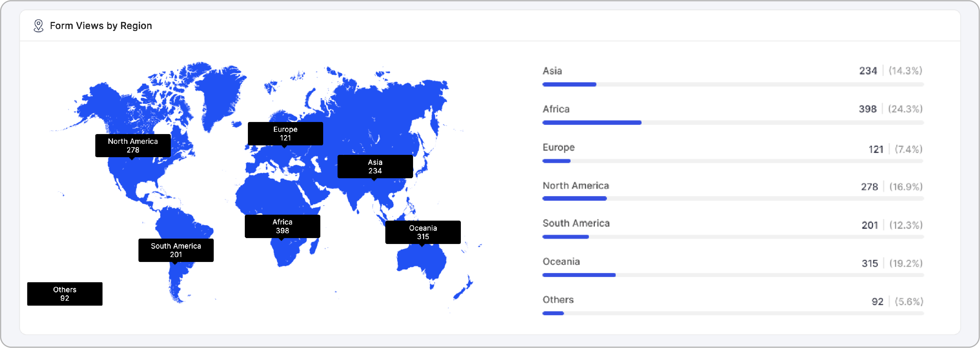The height and width of the screenshot is (348, 980).
Task: Click the South America 201 map label
Action: click(176, 250)
